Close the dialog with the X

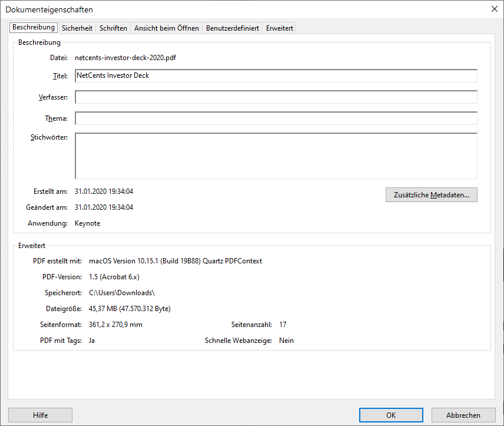click(493, 9)
